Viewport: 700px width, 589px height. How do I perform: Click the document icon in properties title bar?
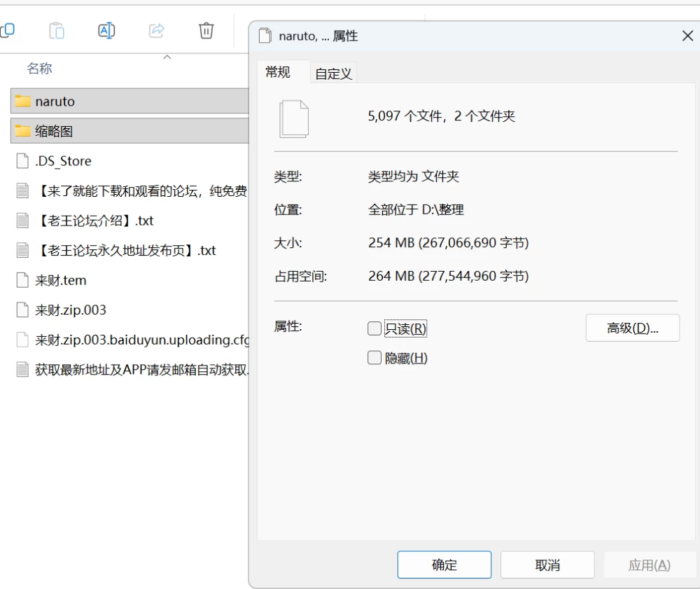coord(265,35)
